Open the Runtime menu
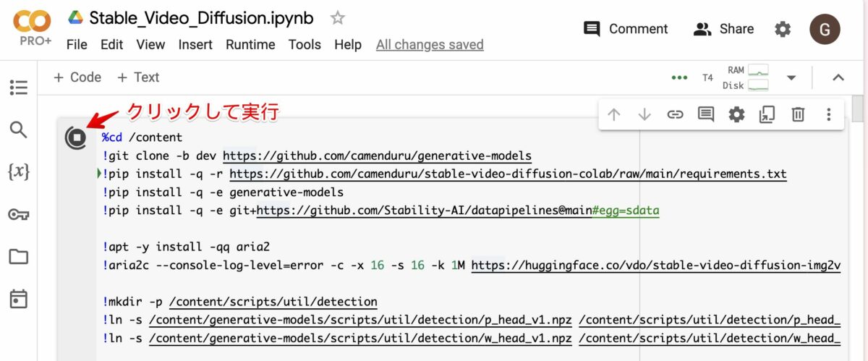 click(x=250, y=45)
